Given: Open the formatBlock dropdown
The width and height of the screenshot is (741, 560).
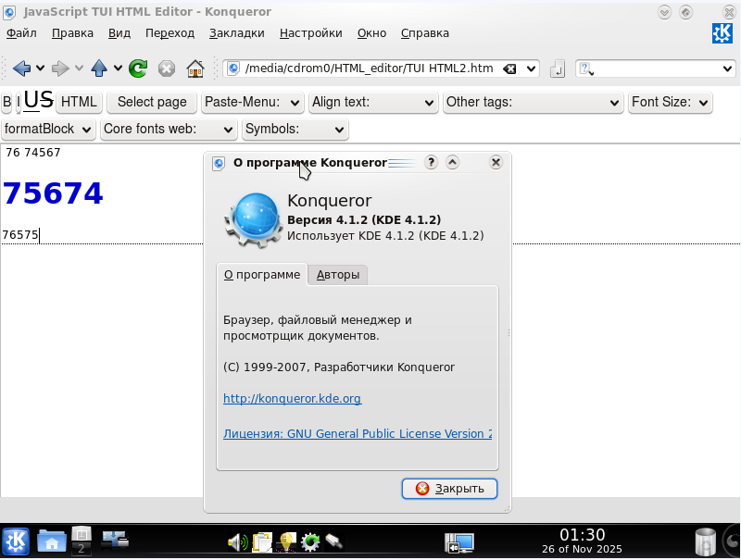Looking at the screenshot, I should point(48,129).
